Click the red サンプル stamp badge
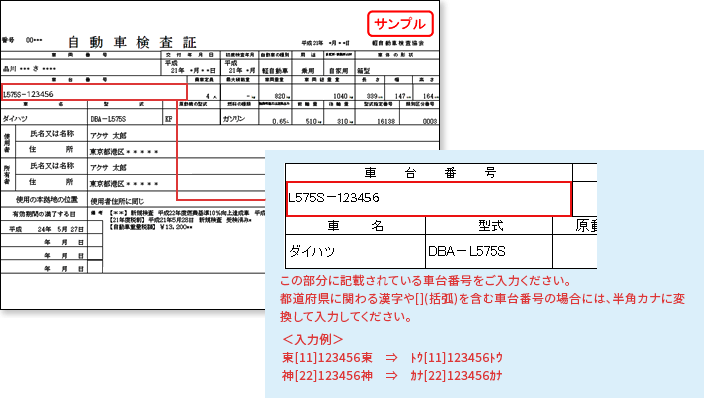This screenshot has height=398, width=704. pos(400,24)
